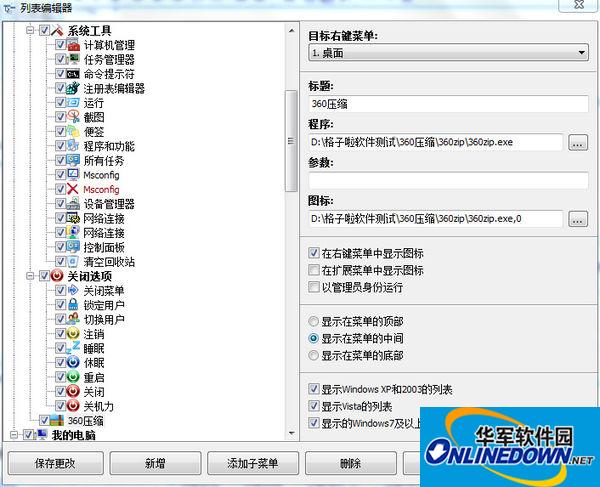This screenshot has height=487, width=600.
Task: Click the 我的电脑 computer icon
Action: [x=41, y=435]
